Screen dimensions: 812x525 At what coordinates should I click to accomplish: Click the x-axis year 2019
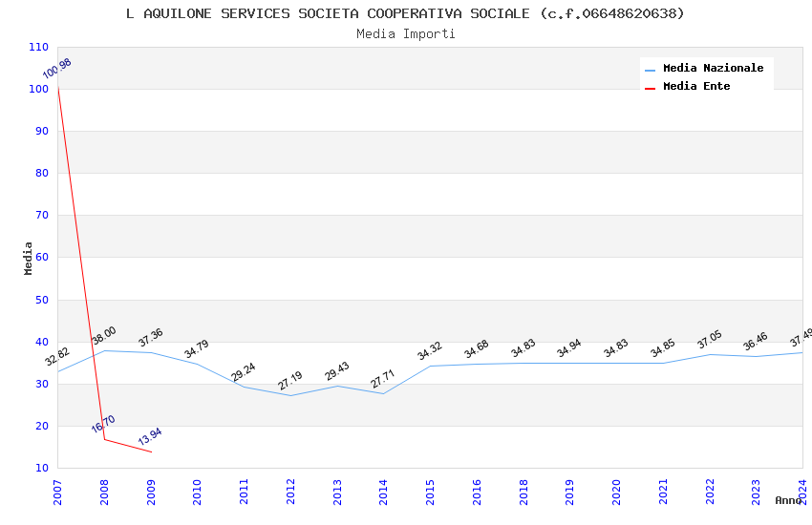click(x=569, y=492)
